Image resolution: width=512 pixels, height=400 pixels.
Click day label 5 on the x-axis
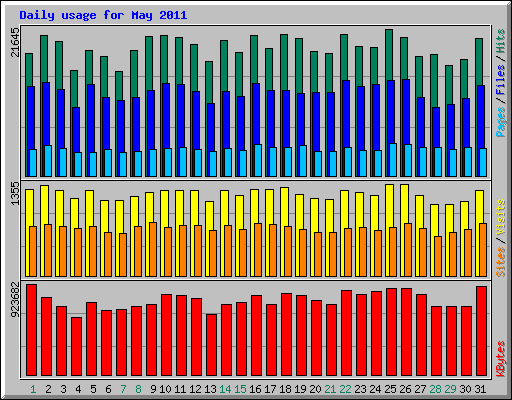pyautogui.click(x=93, y=389)
